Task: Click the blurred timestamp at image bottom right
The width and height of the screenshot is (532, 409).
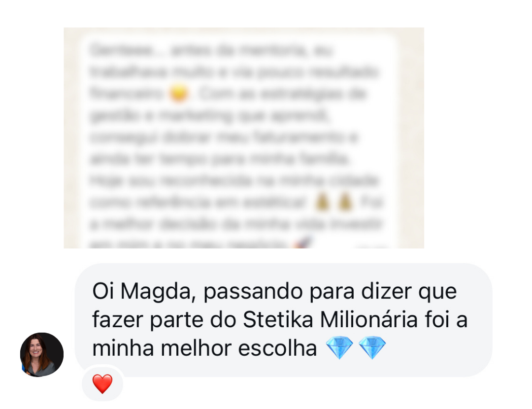Action: pyautogui.click(x=371, y=246)
